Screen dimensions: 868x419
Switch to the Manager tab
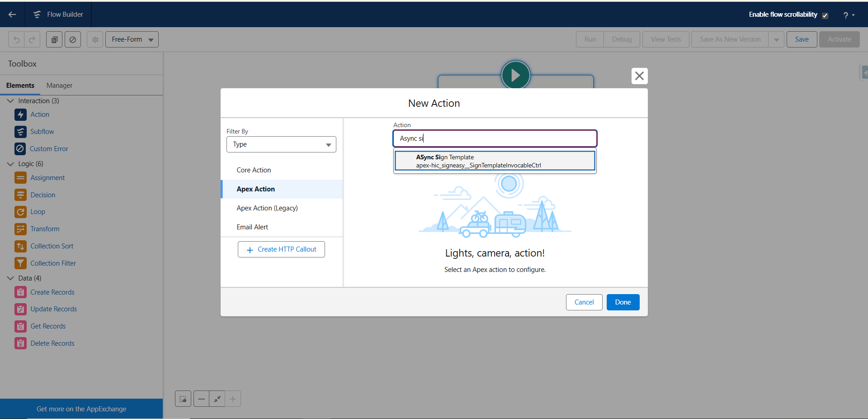pos(59,86)
